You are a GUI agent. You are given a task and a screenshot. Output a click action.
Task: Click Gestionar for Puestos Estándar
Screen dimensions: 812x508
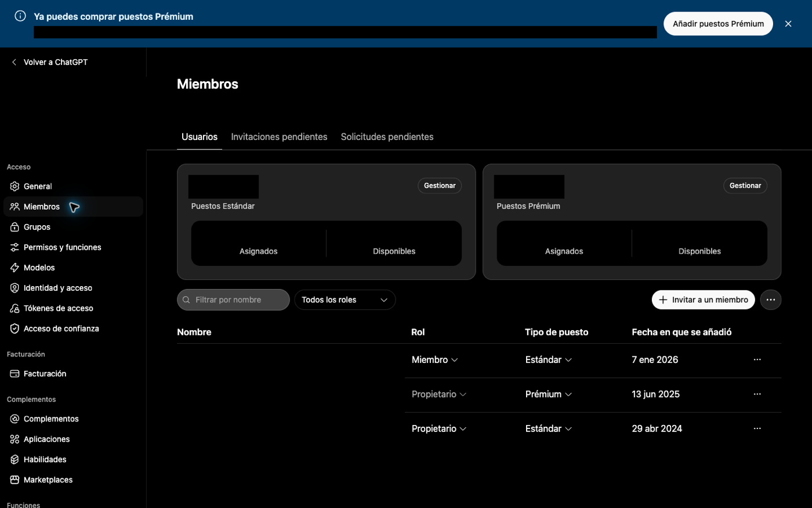click(x=440, y=186)
